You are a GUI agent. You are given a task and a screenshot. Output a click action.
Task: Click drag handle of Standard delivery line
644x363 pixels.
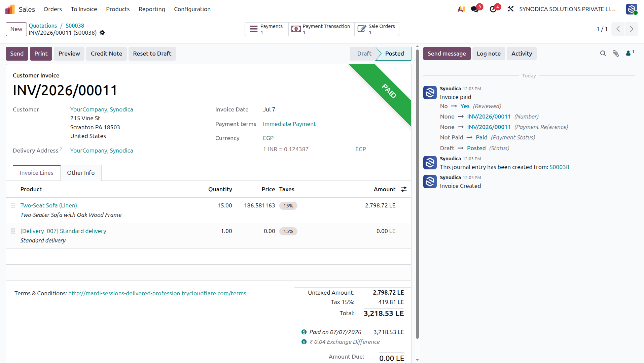click(13, 231)
